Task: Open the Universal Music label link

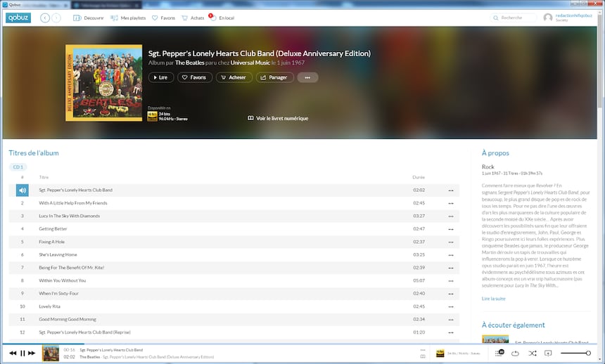Action: 250,63
